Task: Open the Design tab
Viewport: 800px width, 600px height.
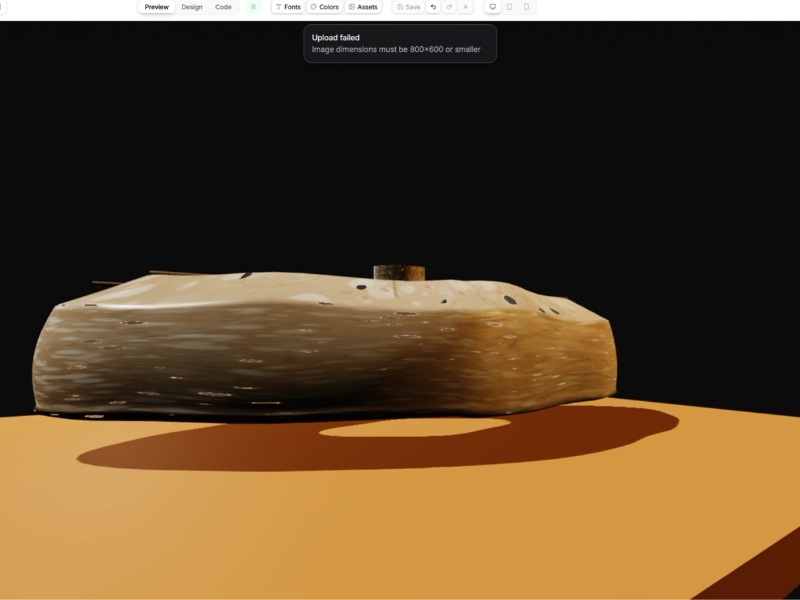Action: click(191, 7)
